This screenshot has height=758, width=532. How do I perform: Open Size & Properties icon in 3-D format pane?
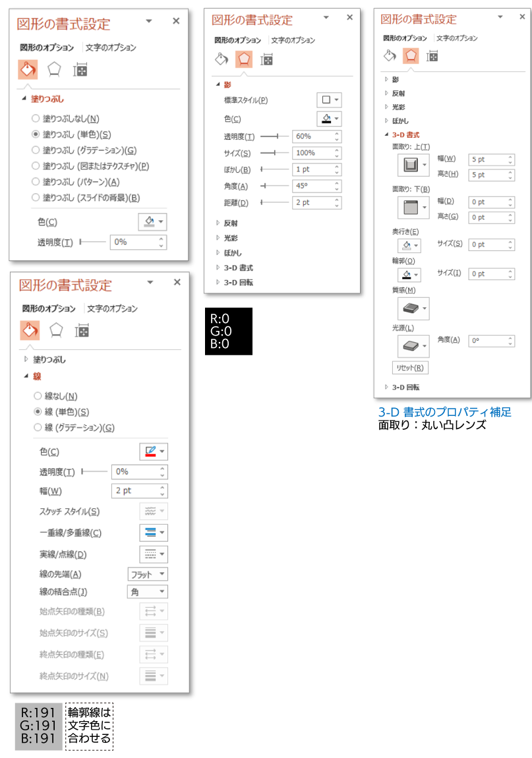point(432,57)
